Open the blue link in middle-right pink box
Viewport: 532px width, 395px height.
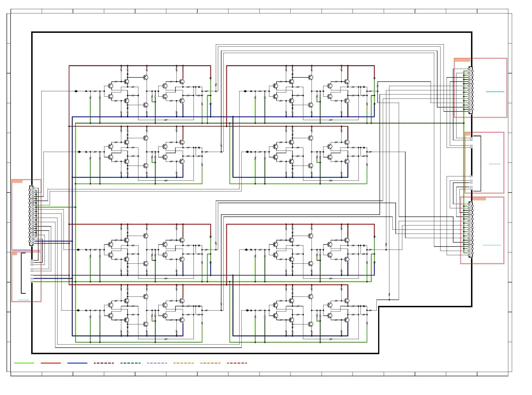coord(494,164)
